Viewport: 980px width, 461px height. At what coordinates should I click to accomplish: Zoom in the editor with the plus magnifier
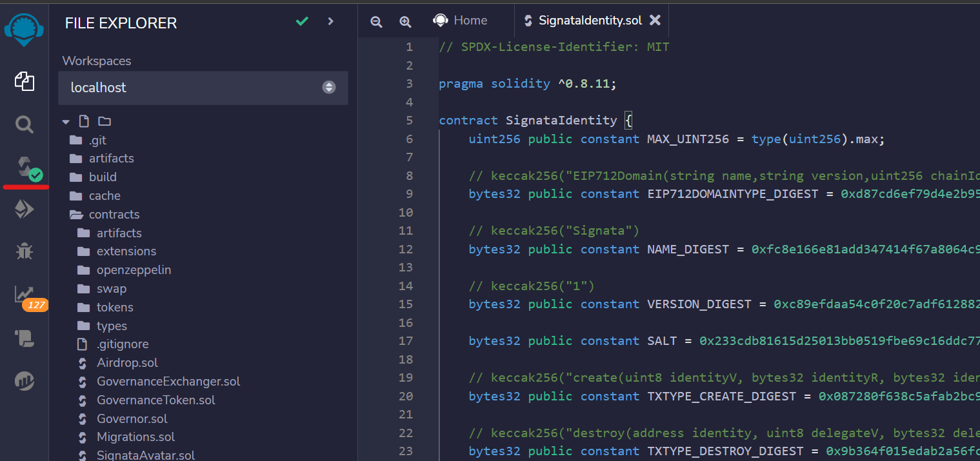tap(405, 21)
